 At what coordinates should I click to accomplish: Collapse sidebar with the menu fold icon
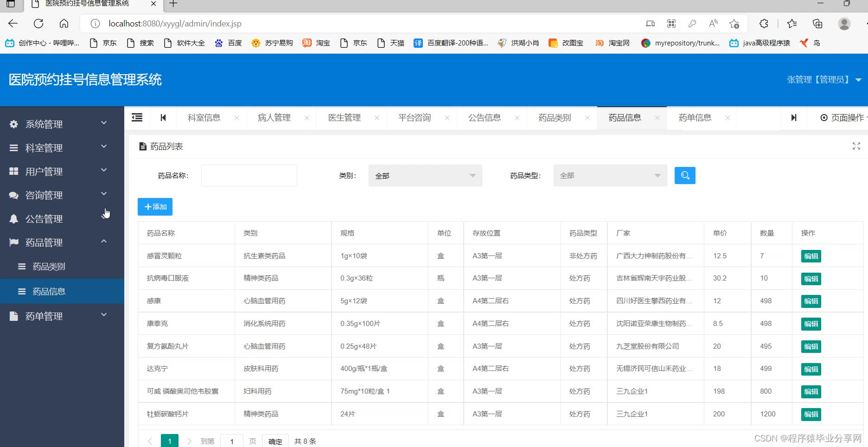point(137,118)
